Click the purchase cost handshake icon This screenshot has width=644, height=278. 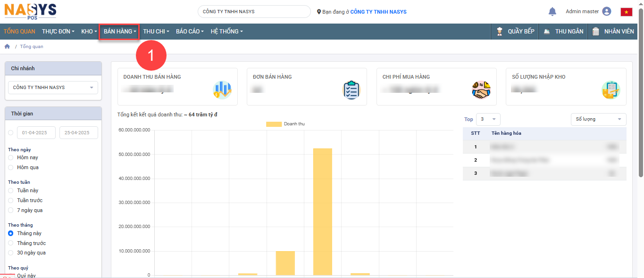click(x=481, y=90)
